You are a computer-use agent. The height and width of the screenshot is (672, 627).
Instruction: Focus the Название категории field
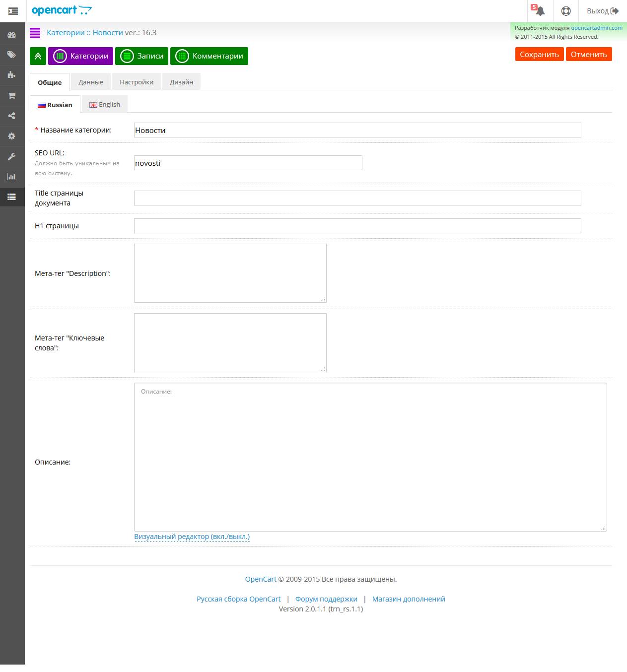[x=357, y=130]
